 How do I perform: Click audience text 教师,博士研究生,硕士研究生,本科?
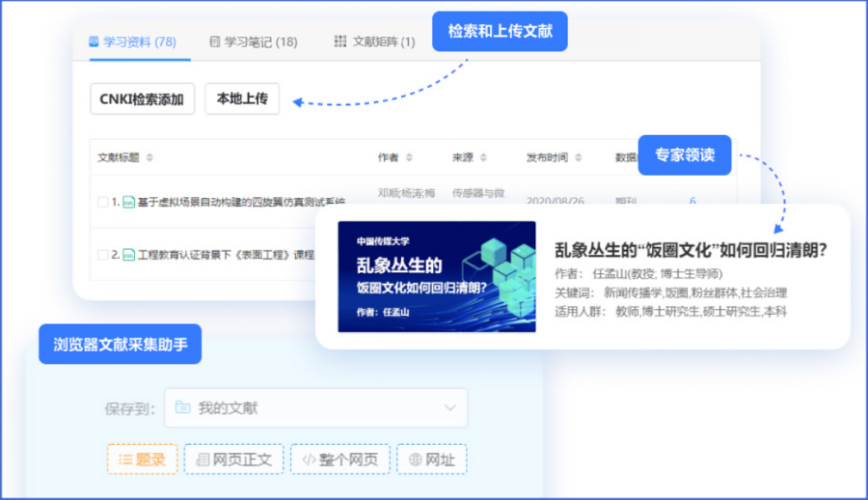[x=701, y=312]
